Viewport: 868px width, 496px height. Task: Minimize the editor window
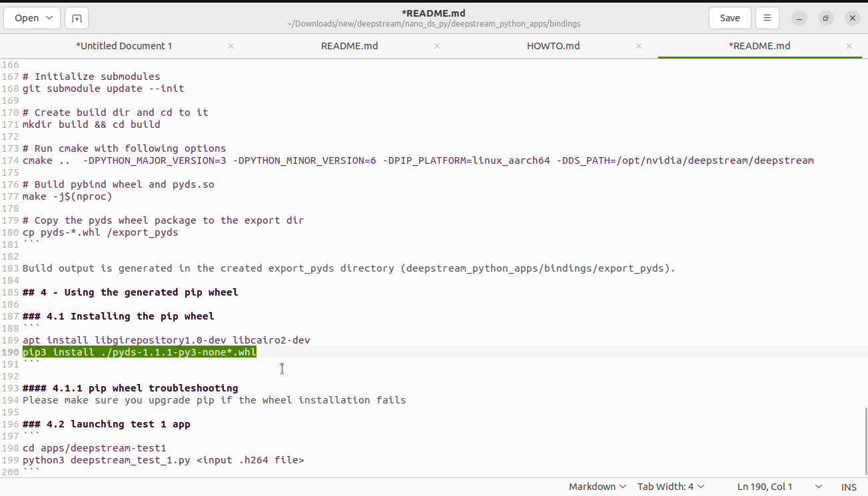[x=799, y=18]
